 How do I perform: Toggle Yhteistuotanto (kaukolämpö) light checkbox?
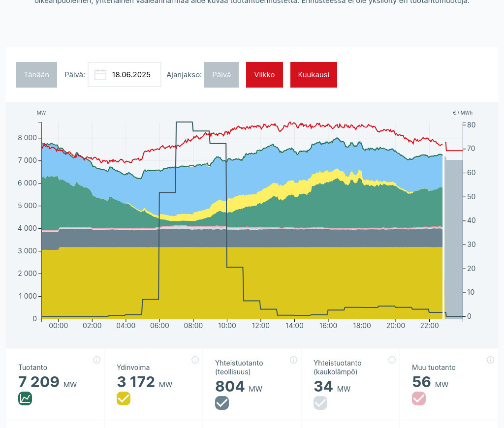pos(320,403)
